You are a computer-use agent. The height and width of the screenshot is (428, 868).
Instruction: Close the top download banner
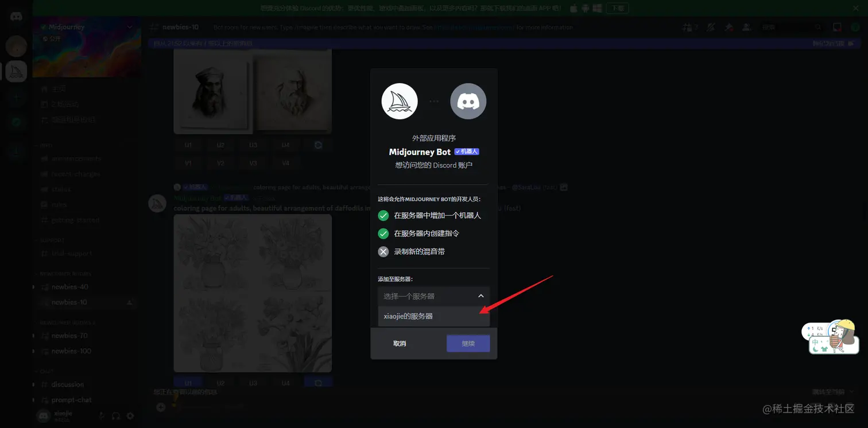click(x=855, y=8)
